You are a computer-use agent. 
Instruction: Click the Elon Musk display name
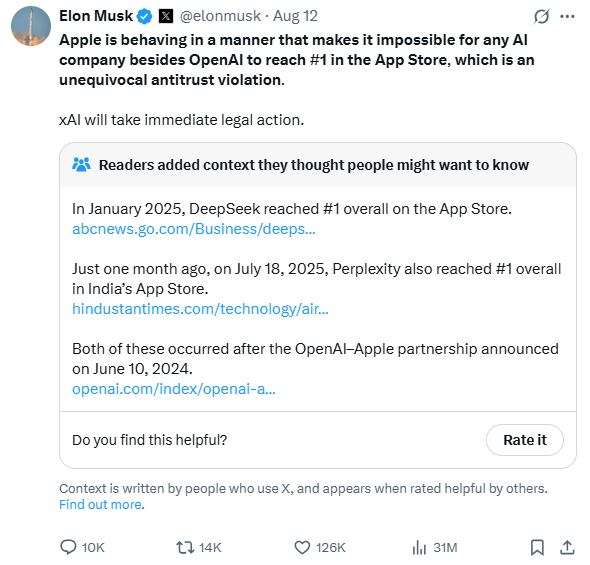click(x=96, y=16)
